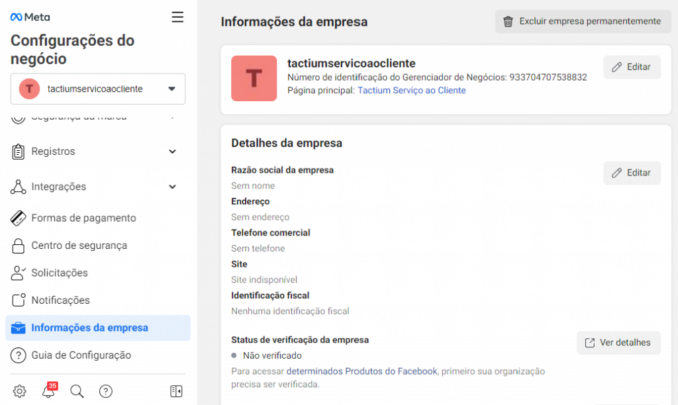Screen dimensions: 678x405
Task: Edit the Detalhes da empresa section
Action: [x=631, y=173]
